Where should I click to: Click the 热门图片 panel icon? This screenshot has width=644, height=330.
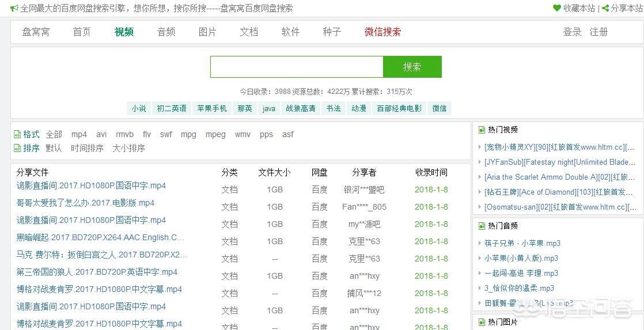482,322
